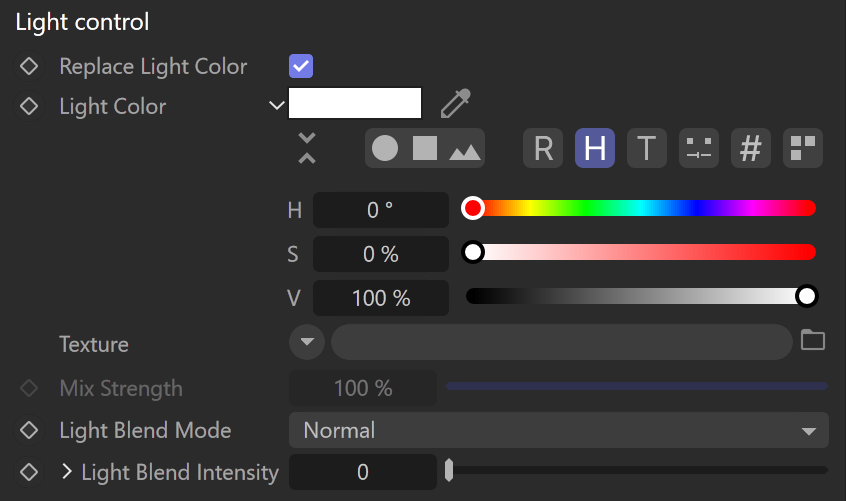Open the color mixer sliders icon
The width and height of the screenshot is (846, 501).
(x=699, y=148)
